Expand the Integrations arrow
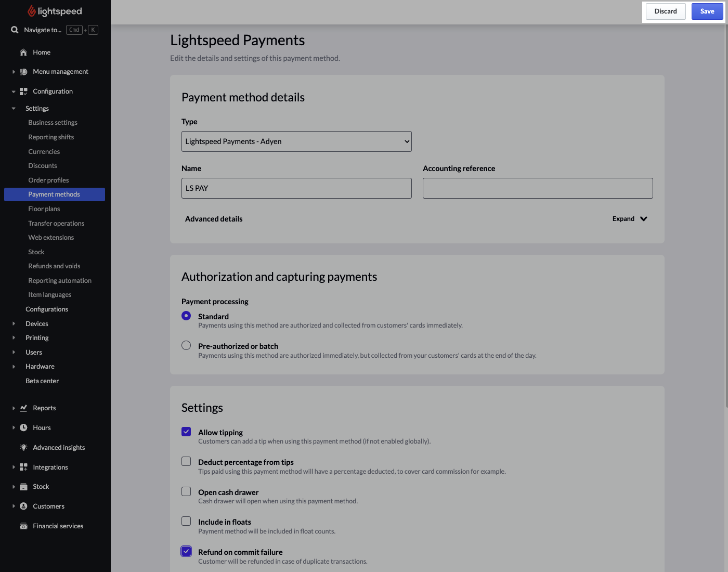The width and height of the screenshot is (728, 572). pos(14,467)
